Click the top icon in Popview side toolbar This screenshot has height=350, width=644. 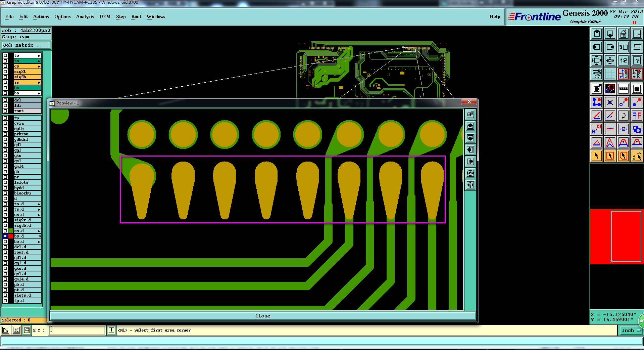(x=470, y=114)
